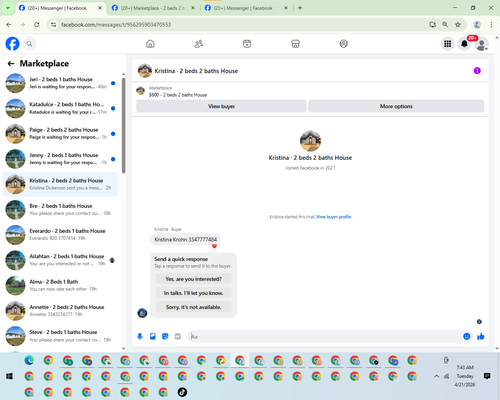Image resolution: width=500 pixels, height=400 pixels.
Task: Open the Bre 2 beds 1 baths conversation
Action: (60, 210)
